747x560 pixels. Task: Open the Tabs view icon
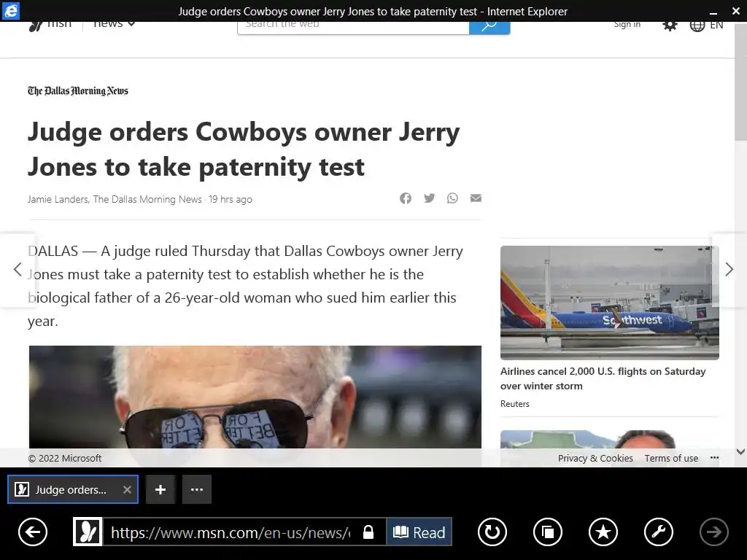(x=548, y=532)
